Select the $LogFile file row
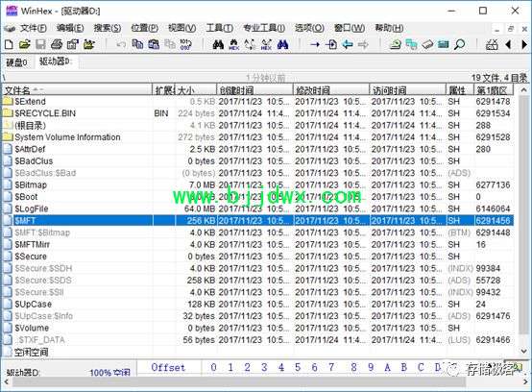 point(258,208)
